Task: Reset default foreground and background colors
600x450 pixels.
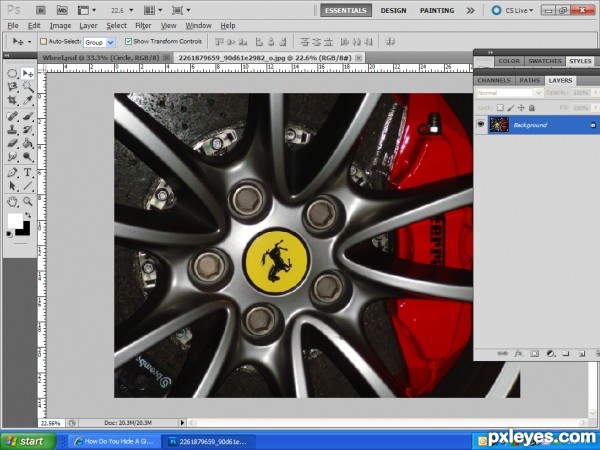Action: pyautogui.click(x=9, y=234)
